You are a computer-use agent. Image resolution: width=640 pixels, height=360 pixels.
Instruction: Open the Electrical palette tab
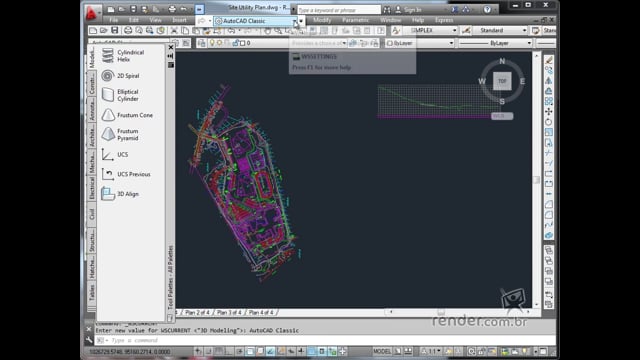click(92, 188)
